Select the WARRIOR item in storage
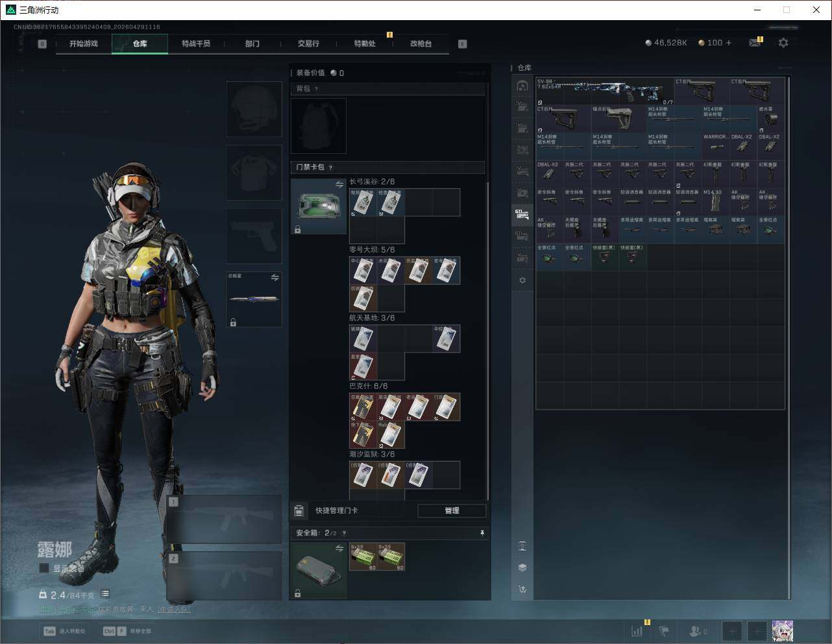Viewport: 832px width, 644px height. (x=716, y=146)
